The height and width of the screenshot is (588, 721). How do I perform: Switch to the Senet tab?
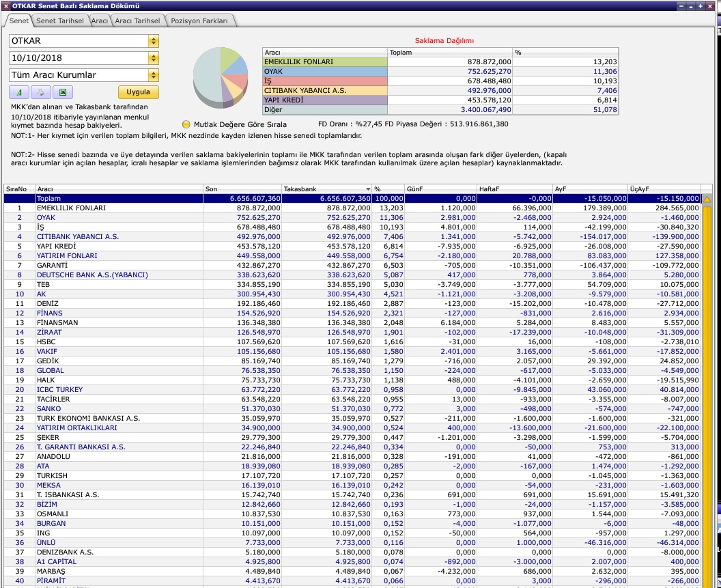(19, 20)
